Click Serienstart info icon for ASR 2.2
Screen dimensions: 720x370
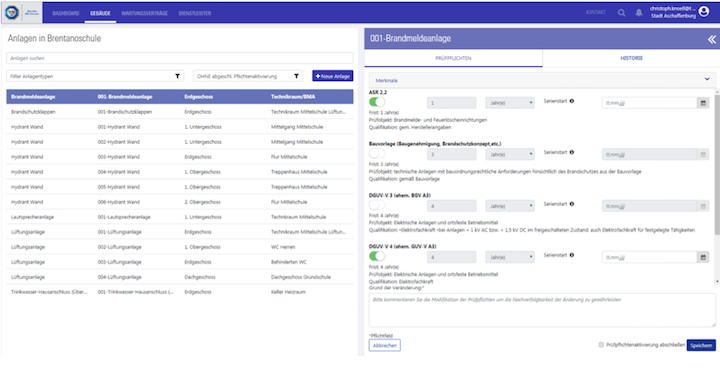[572, 101]
